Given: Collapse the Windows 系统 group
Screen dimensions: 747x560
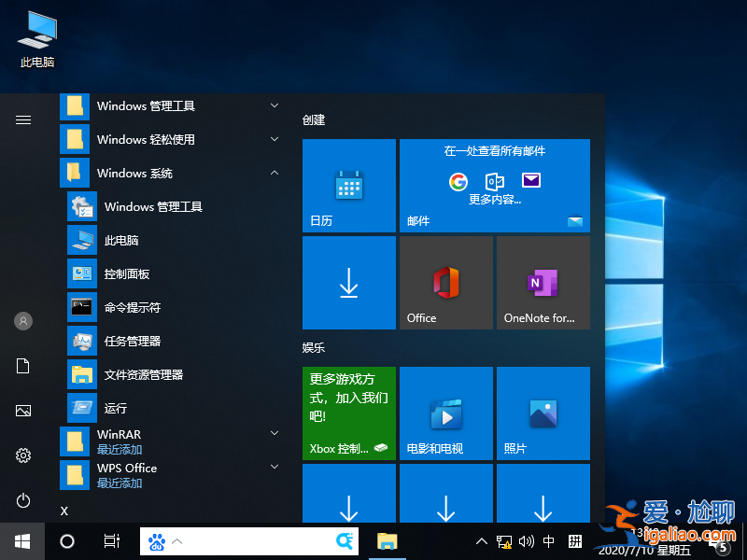Looking at the screenshot, I should [x=274, y=173].
